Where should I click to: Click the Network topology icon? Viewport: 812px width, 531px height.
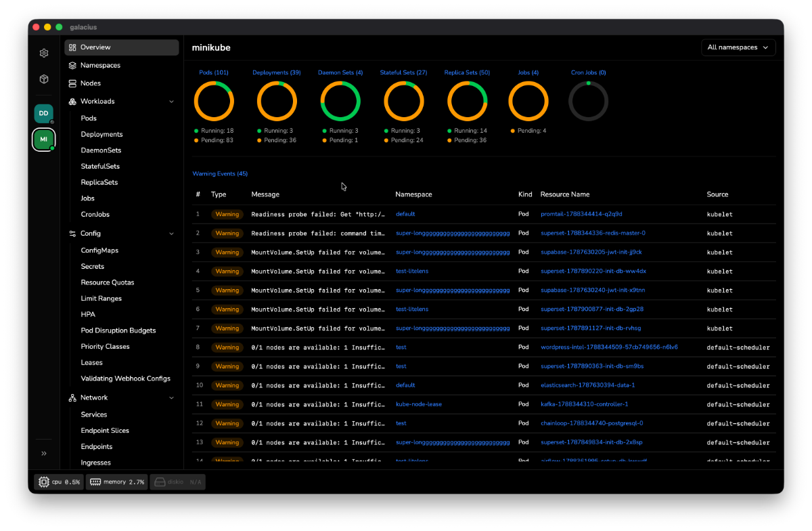pos(72,398)
